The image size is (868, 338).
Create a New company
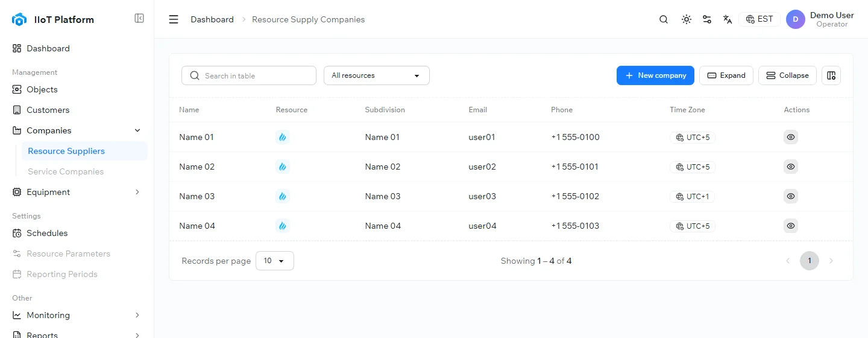click(x=655, y=75)
